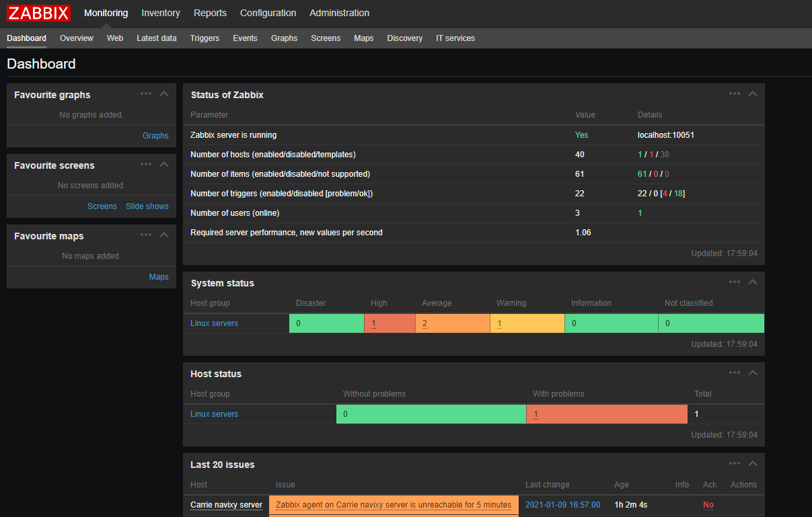Collapse the Host status widget
Image resolution: width=812 pixels, height=517 pixels.
pos(753,372)
